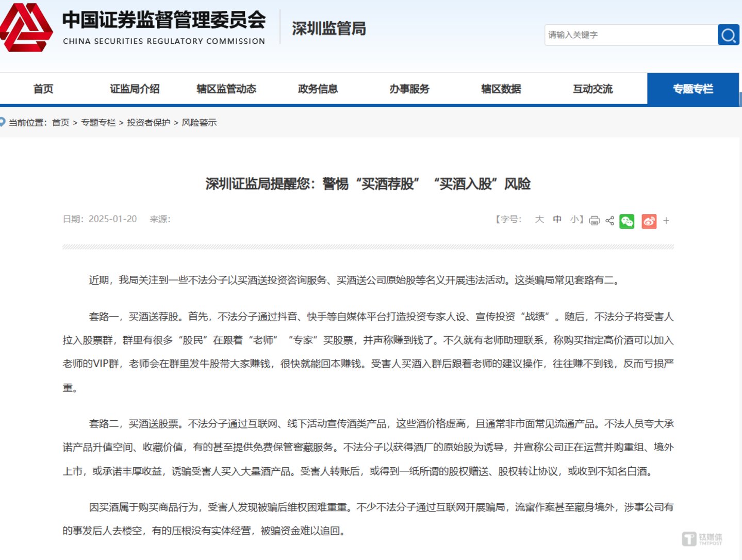Screen dimensions: 742x560
Task: Click the red CSRC logo emblem
Action: [x=26, y=28]
